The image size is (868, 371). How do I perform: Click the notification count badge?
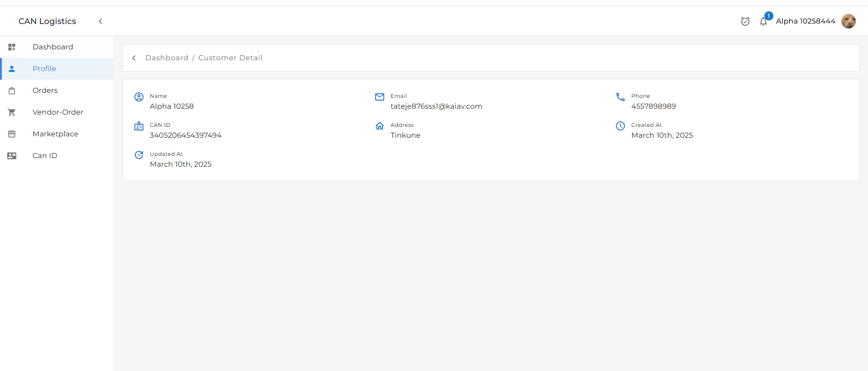pos(768,16)
